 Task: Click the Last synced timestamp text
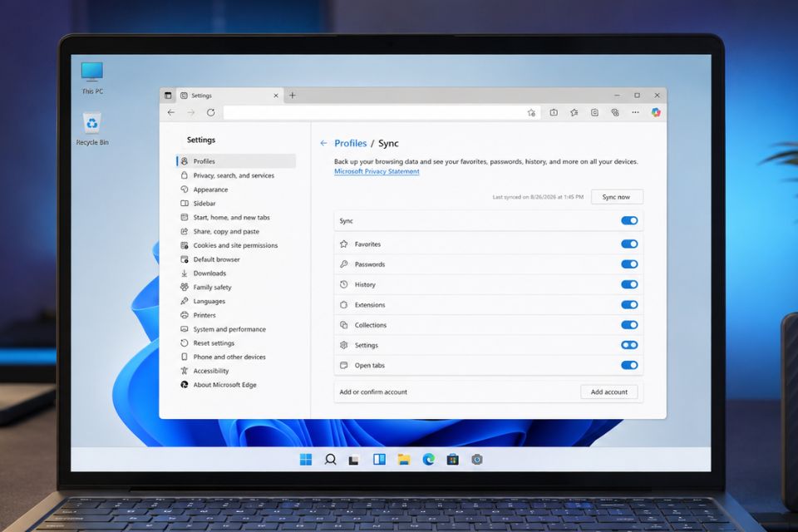click(x=538, y=197)
